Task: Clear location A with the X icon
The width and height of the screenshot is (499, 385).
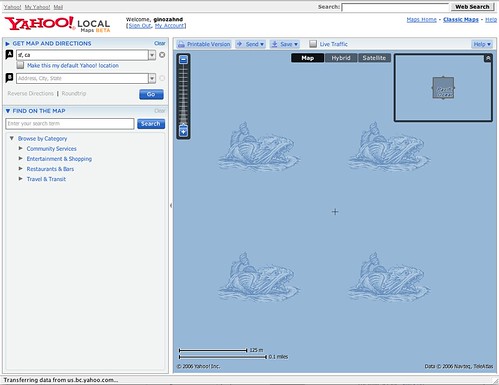Action: tap(162, 55)
